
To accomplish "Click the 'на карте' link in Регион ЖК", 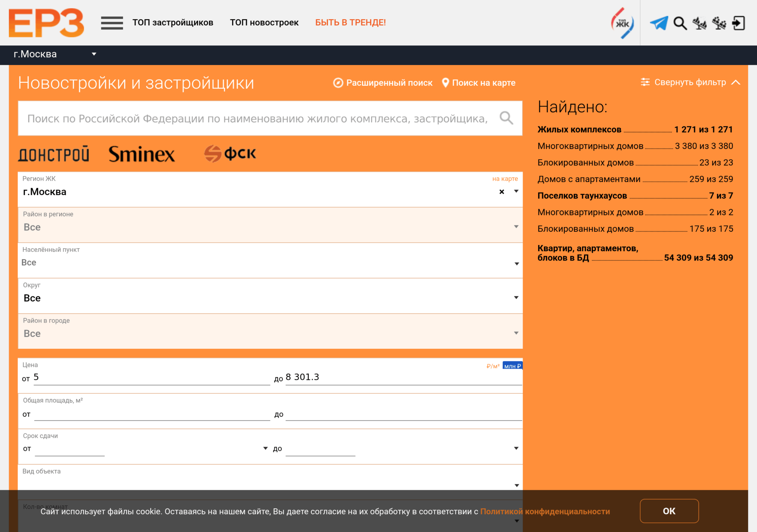I will click(505, 179).
